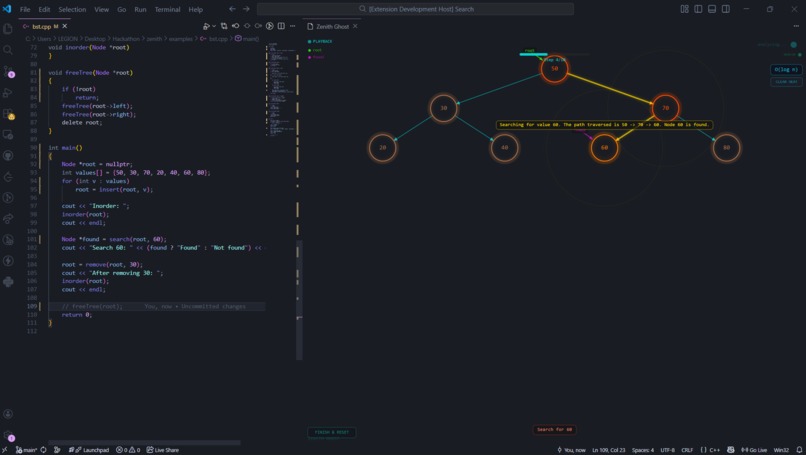The height and width of the screenshot is (455, 806).
Task: Switch to bst.cpp editor tab
Action: [45, 26]
